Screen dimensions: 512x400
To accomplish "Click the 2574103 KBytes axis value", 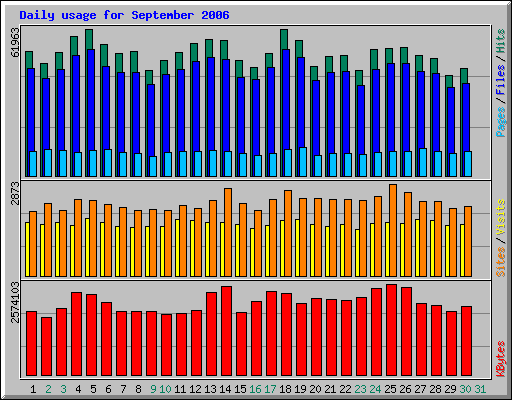I will [x=15, y=302].
